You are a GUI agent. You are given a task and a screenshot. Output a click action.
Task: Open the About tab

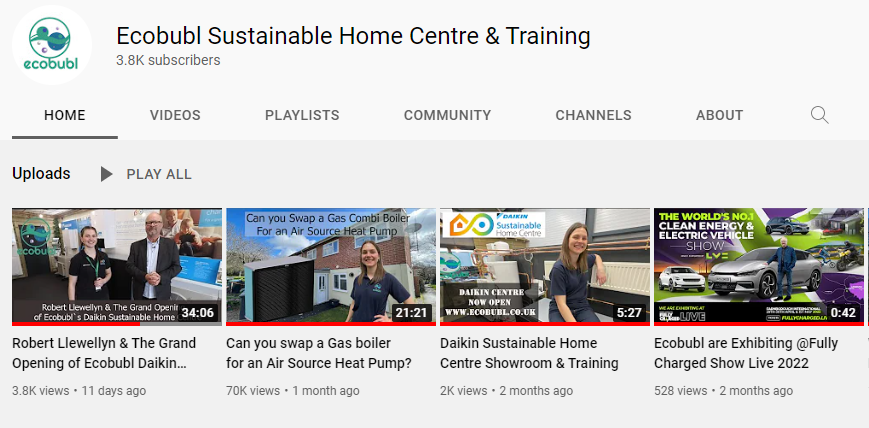(719, 115)
